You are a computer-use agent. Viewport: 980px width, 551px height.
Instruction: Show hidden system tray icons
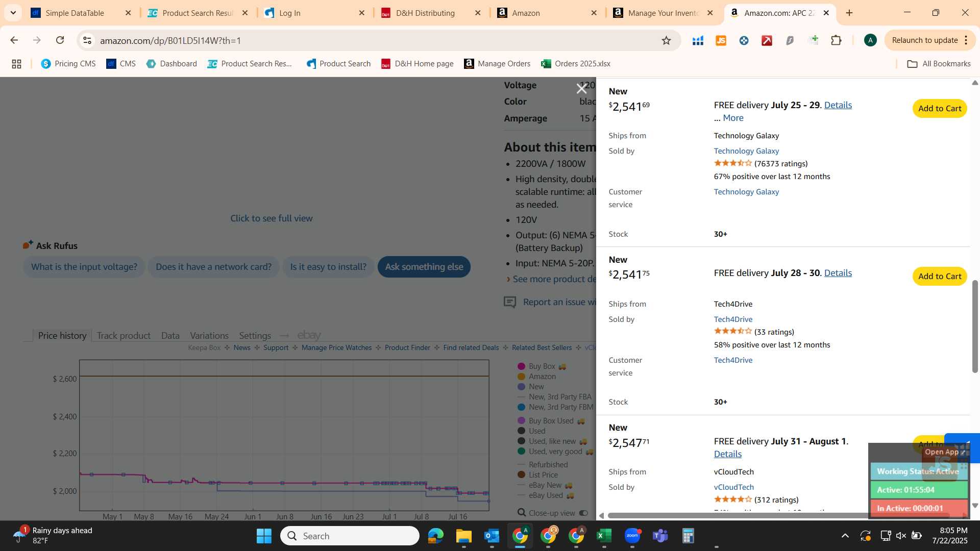click(x=845, y=536)
